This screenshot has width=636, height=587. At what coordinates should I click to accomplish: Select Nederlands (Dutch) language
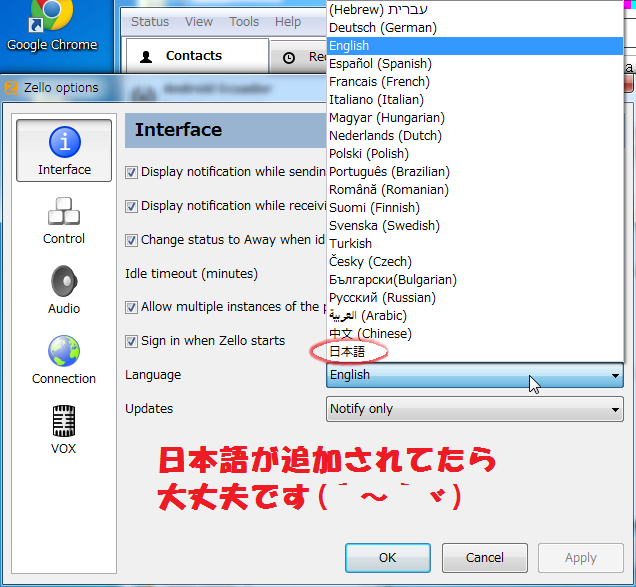click(x=475, y=135)
